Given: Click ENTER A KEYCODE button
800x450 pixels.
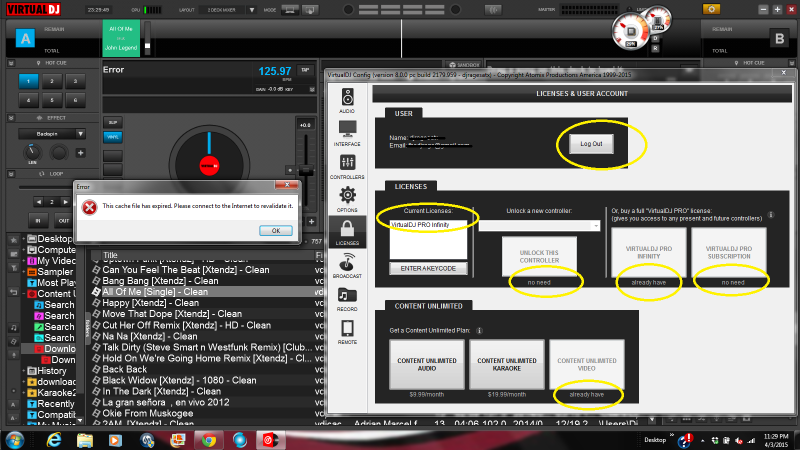Looking at the screenshot, I should click(x=428, y=268).
